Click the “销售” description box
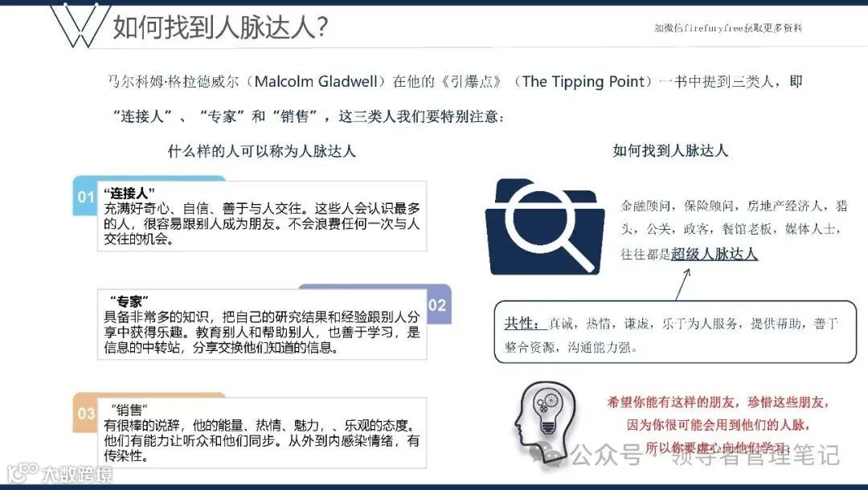868x490 pixels. 262,432
